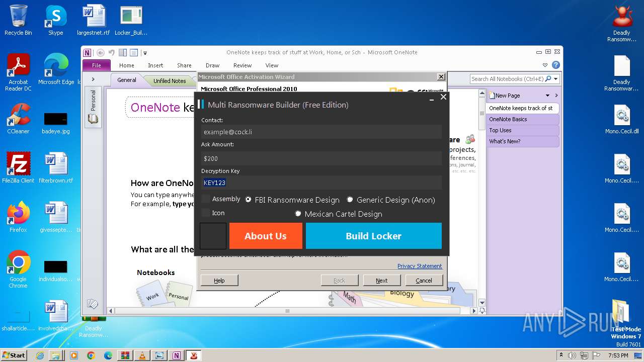Image resolution: width=644 pixels, height=362 pixels.
Task: Select FBI Ransomware Design option
Action: coord(249,200)
